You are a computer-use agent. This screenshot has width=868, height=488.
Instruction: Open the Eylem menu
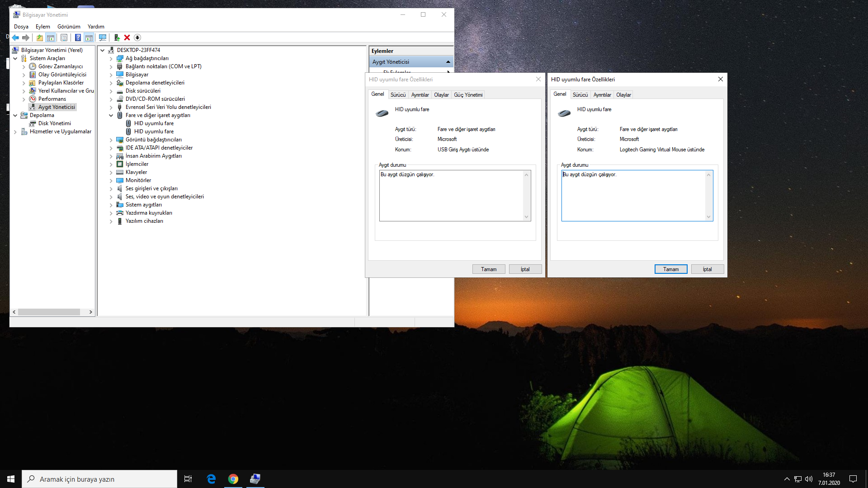[43, 27]
